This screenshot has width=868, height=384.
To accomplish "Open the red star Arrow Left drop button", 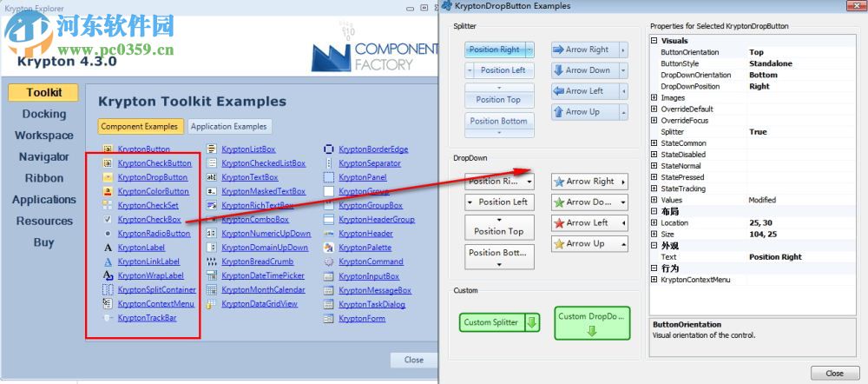I will [x=589, y=222].
